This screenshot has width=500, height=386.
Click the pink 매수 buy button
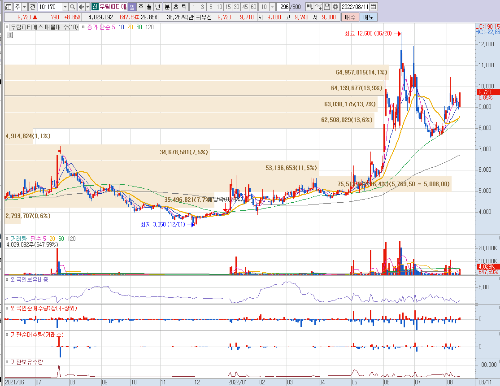coord(350,17)
